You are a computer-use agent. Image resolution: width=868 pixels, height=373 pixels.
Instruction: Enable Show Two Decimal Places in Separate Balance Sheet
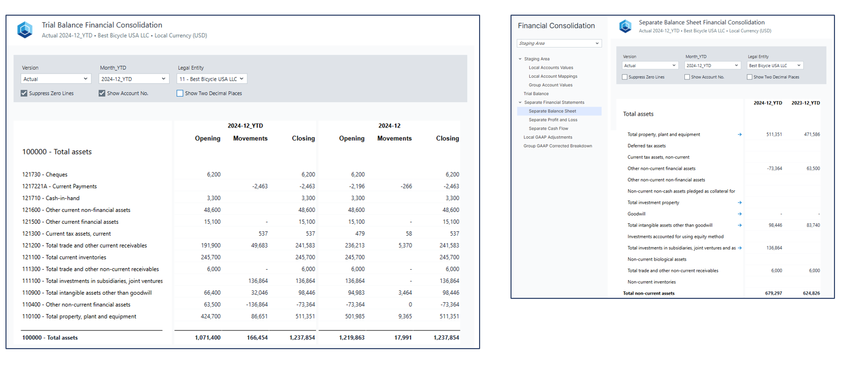point(750,77)
